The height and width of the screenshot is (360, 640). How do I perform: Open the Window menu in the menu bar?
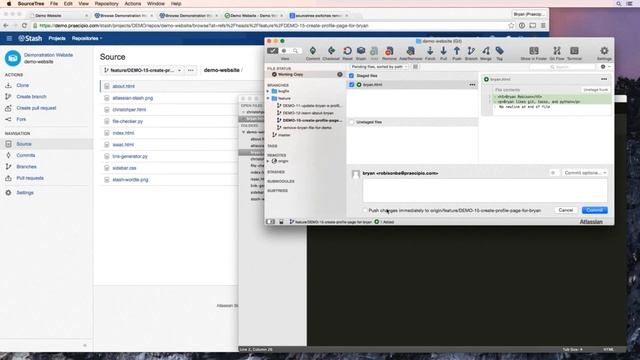[156, 4]
